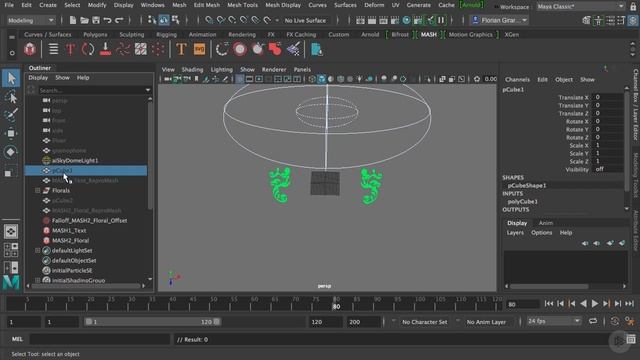Click the MEL command language toggle
The height and width of the screenshot is (360, 640).
pyautogui.click(x=17, y=339)
